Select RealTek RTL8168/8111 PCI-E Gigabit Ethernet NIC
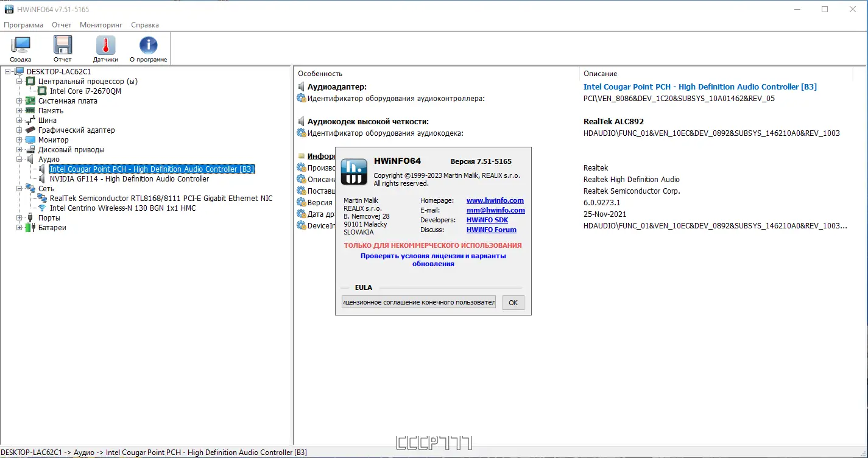The width and height of the screenshot is (868, 458). tap(161, 199)
